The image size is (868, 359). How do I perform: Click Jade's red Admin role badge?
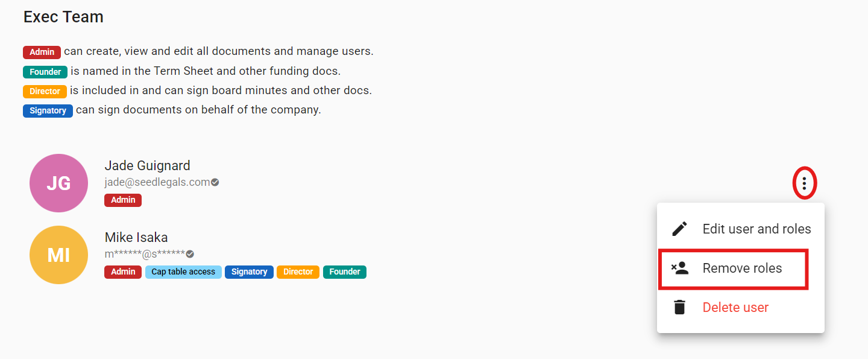pos(123,200)
